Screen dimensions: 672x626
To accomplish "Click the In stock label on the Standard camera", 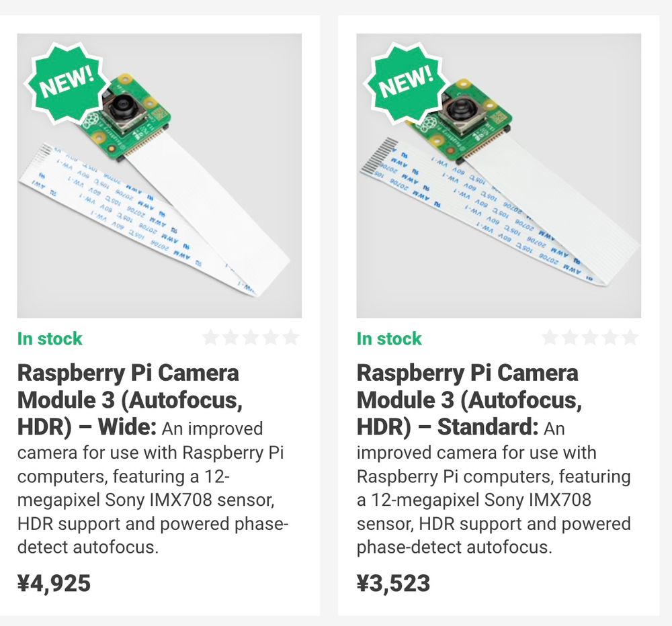I will pyautogui.click(x=390, y=339).
